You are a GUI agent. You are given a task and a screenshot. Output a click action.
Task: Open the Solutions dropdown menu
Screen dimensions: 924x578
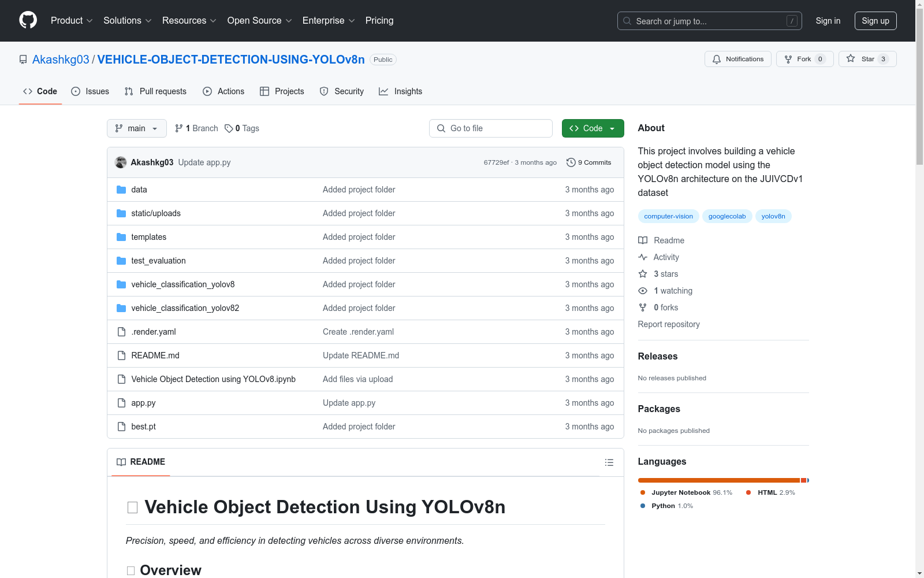[x=128, y=21]
